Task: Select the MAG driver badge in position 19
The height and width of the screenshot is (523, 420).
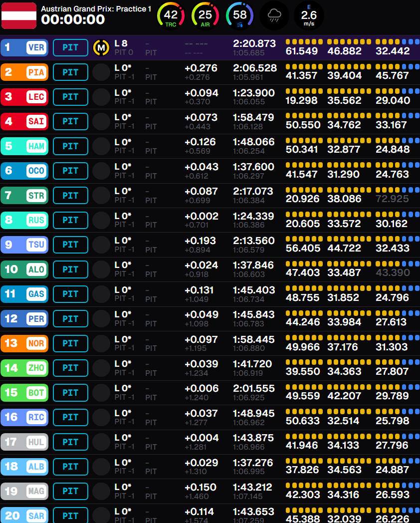Action: pos(24,492)
